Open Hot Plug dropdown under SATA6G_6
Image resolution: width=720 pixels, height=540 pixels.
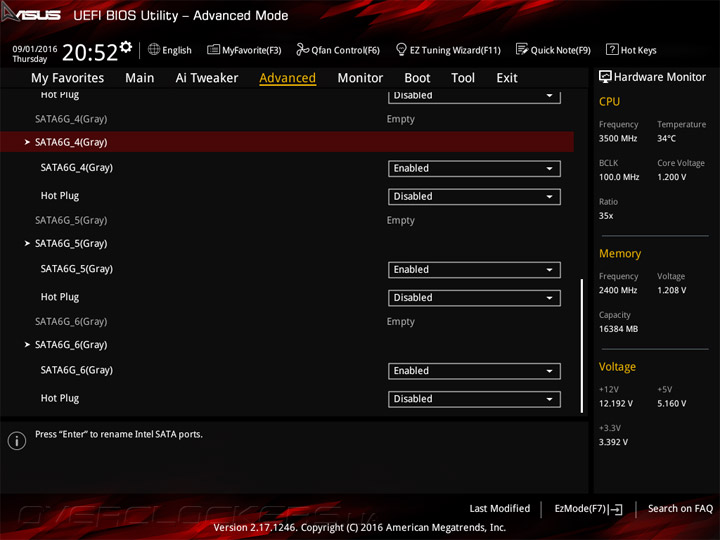pos(474,399)
